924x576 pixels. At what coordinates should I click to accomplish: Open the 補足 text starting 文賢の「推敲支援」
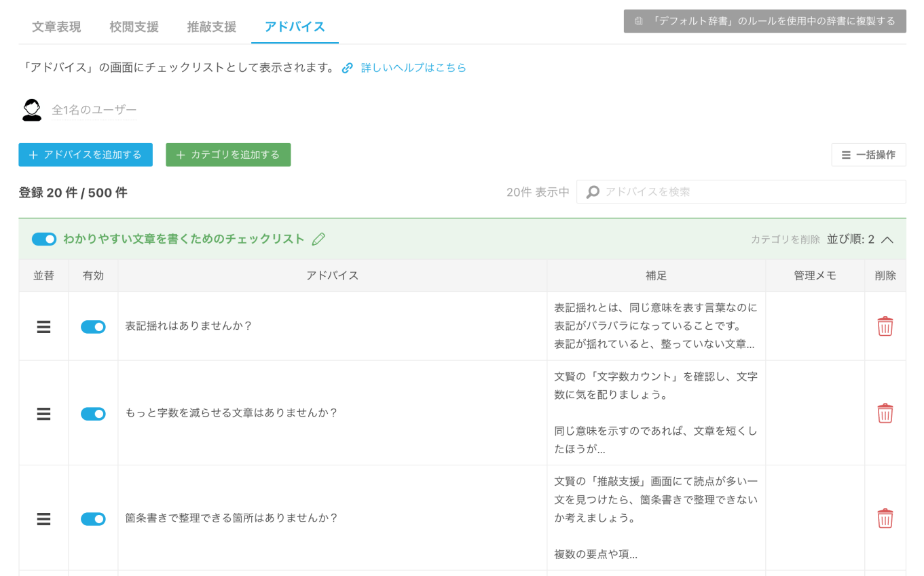tap(656, 518)
